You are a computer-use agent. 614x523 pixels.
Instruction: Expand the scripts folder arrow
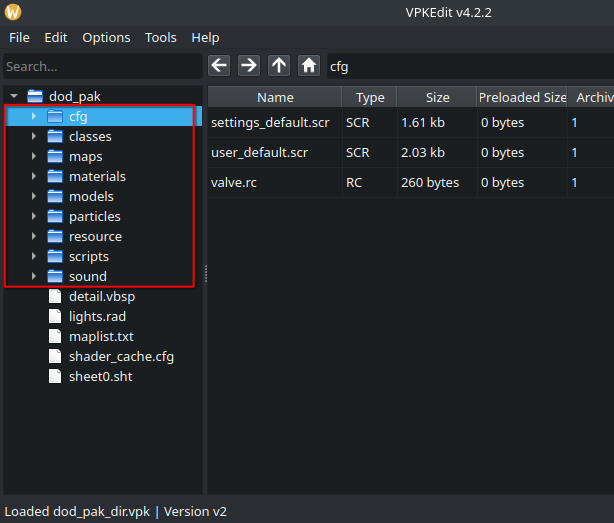pos(33,257)
